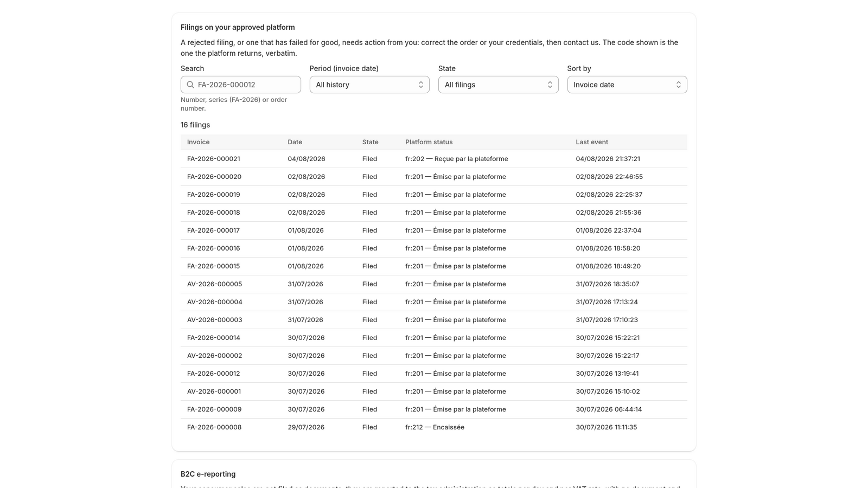Focus the Search field for invoice numbers
The width and height of the screenshot is (868, 488).
pyautogui.click(x=240, y=85)
